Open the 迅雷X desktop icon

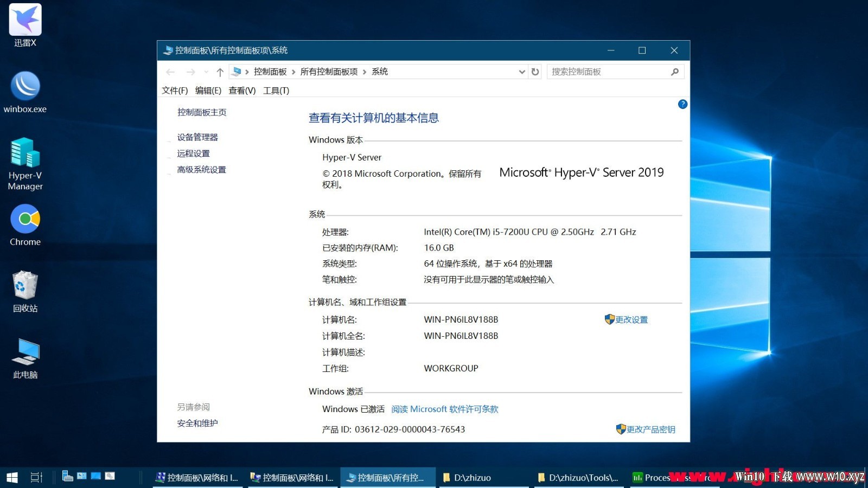tap(25, 25)
